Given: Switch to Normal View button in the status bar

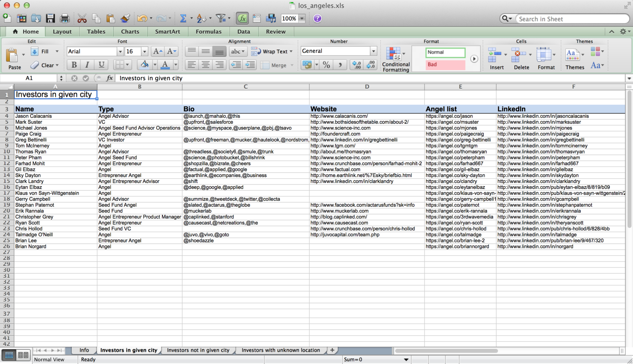Looking at the screenshot, I should point(9,355).
